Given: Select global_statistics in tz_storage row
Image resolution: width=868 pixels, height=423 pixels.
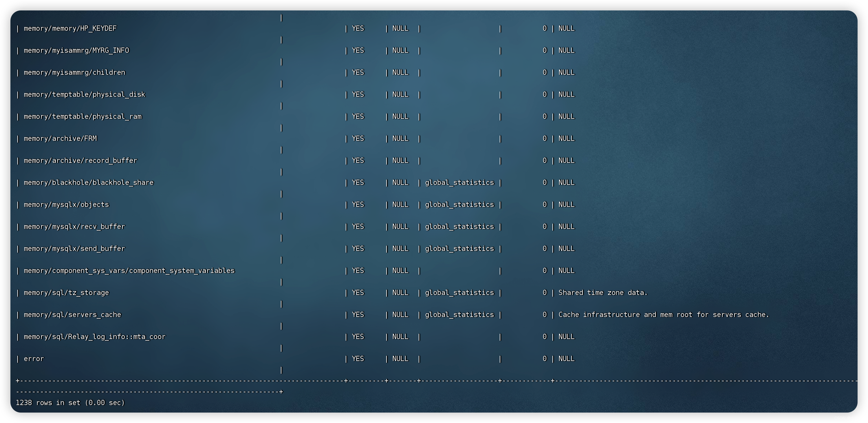Looking at the screenshot, I should [x=459, y=292].
